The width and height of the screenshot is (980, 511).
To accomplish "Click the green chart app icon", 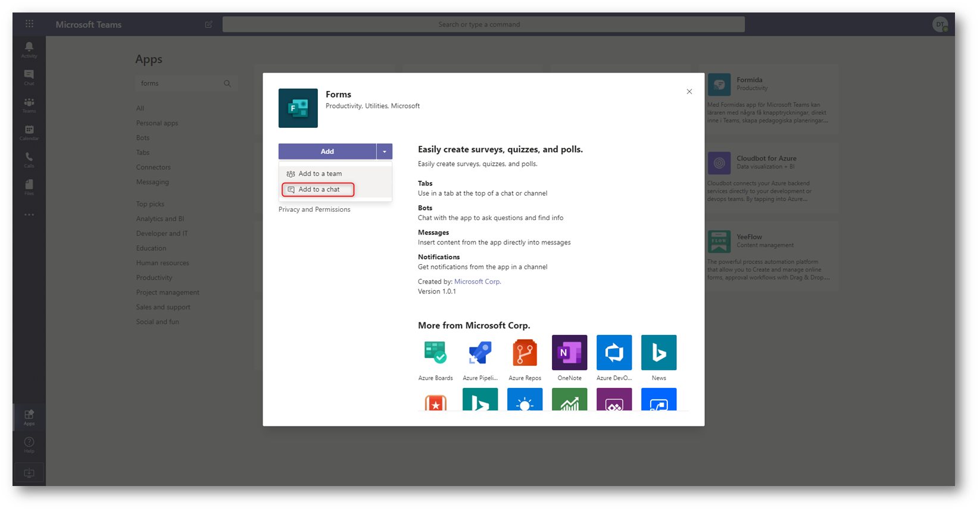I will click(570, 400).
